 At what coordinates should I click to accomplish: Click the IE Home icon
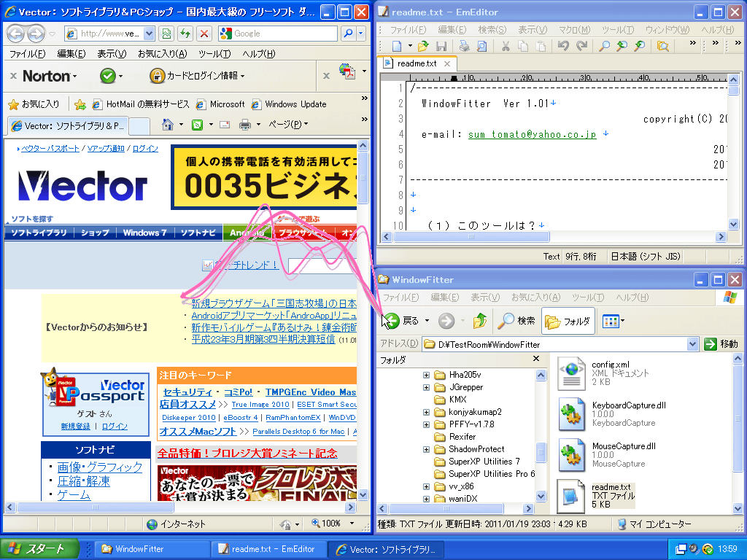click(167, 125)
